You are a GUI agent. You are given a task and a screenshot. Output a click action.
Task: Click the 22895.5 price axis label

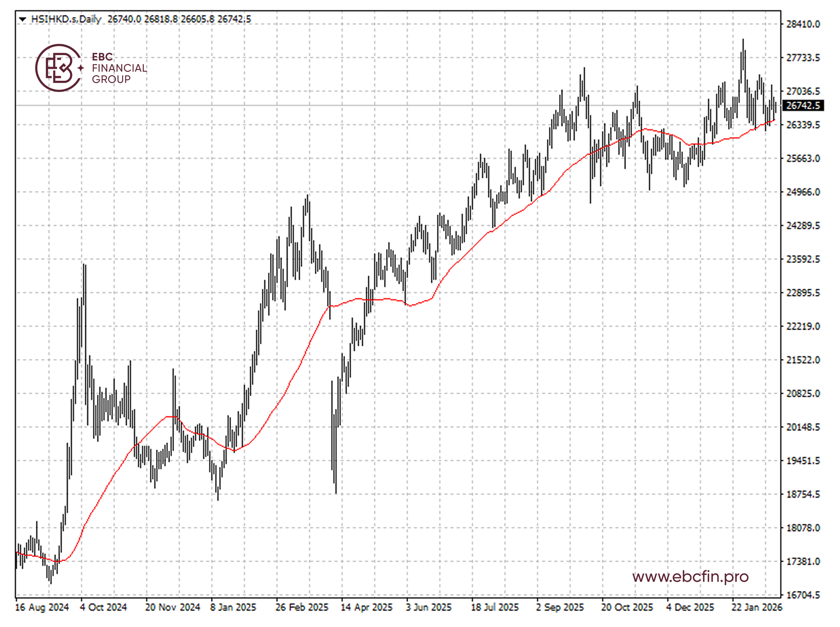tap(803, 293)
